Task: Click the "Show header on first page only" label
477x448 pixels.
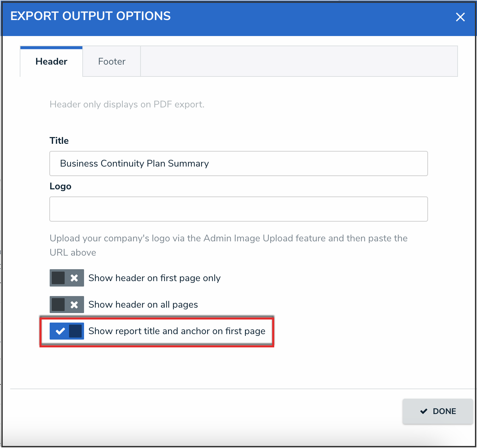Action: click(154, 278)
